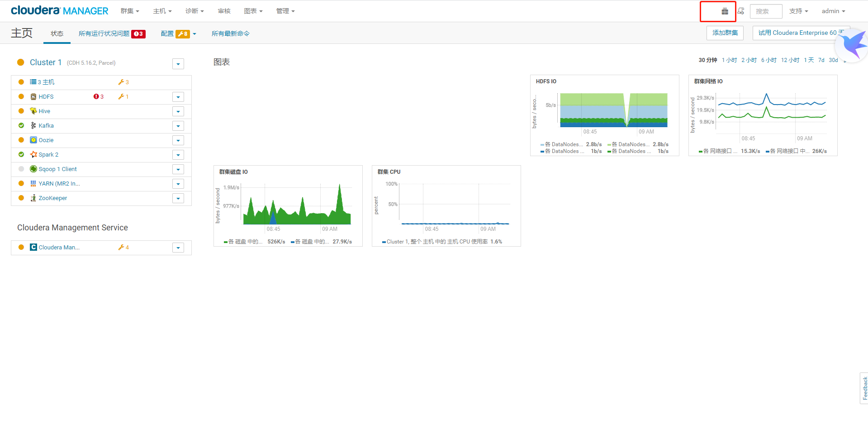The width and height of the screenshot is (868, 425).
Task: Open the running commands scroll icon
Action: pos(741,11)
